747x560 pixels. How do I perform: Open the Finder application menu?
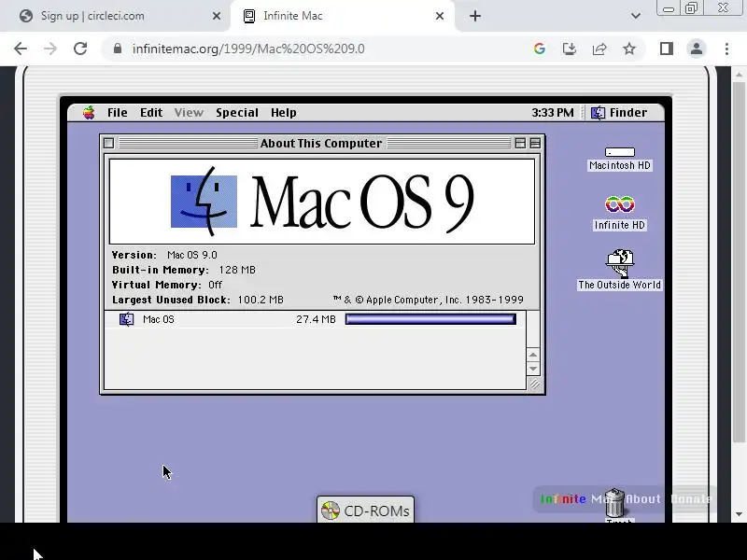(619, 113)
